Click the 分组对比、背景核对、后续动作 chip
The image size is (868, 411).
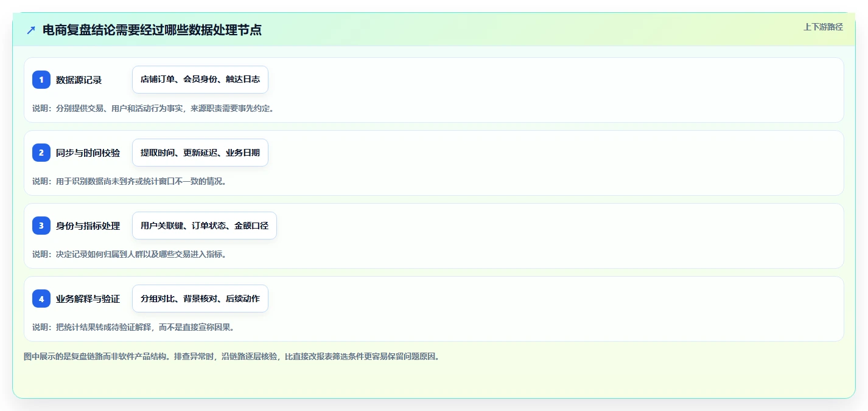[x=200, y=299]
